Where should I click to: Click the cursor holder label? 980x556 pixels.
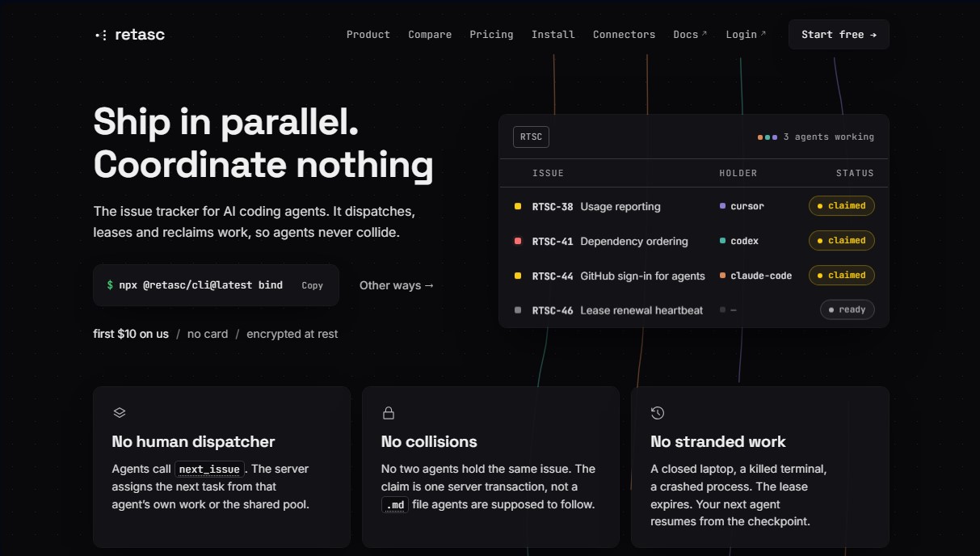pos(747,206)
